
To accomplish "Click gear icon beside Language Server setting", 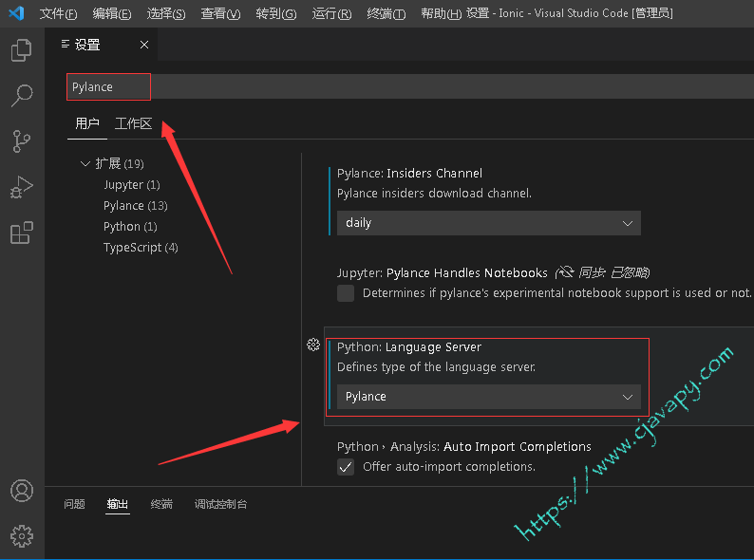I will click(x=313, y=345).
